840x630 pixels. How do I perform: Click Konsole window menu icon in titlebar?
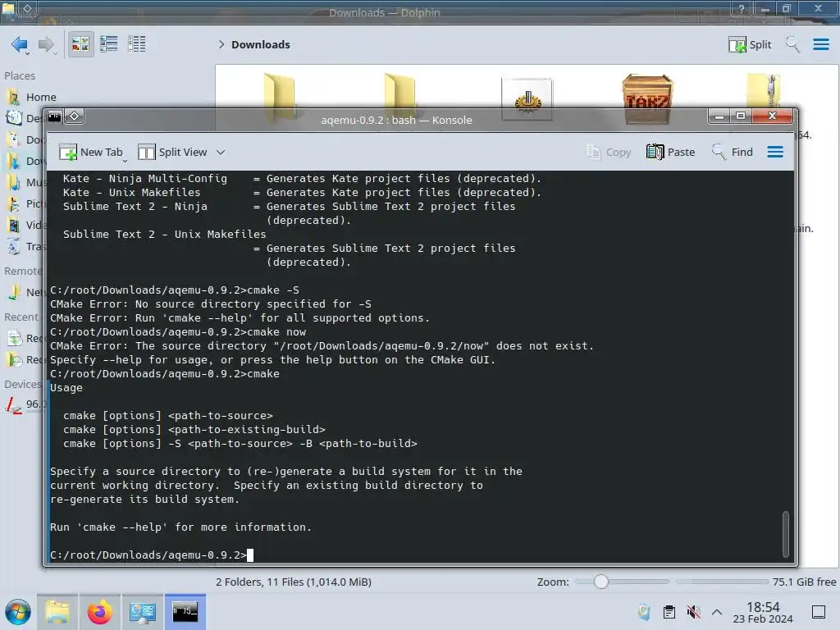point(54,116)
